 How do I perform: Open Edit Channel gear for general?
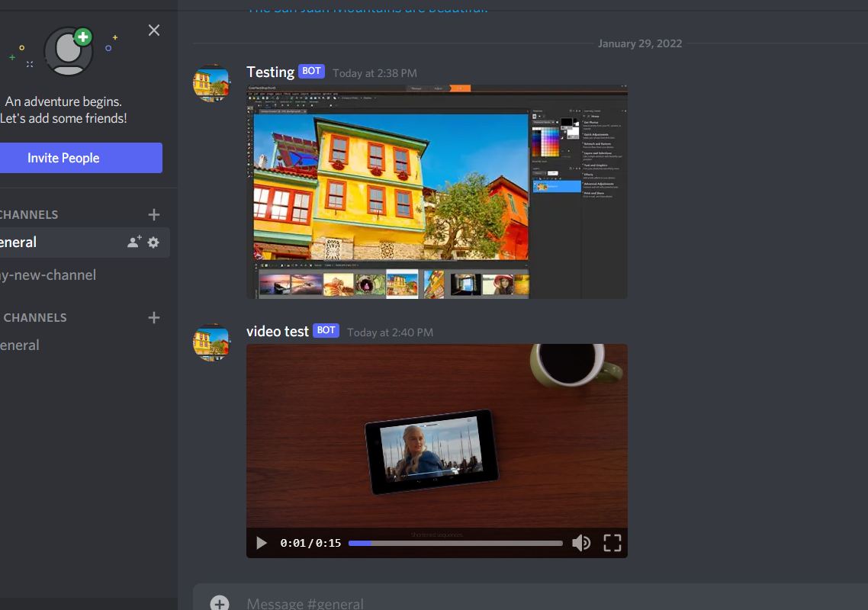click(153, 242)
